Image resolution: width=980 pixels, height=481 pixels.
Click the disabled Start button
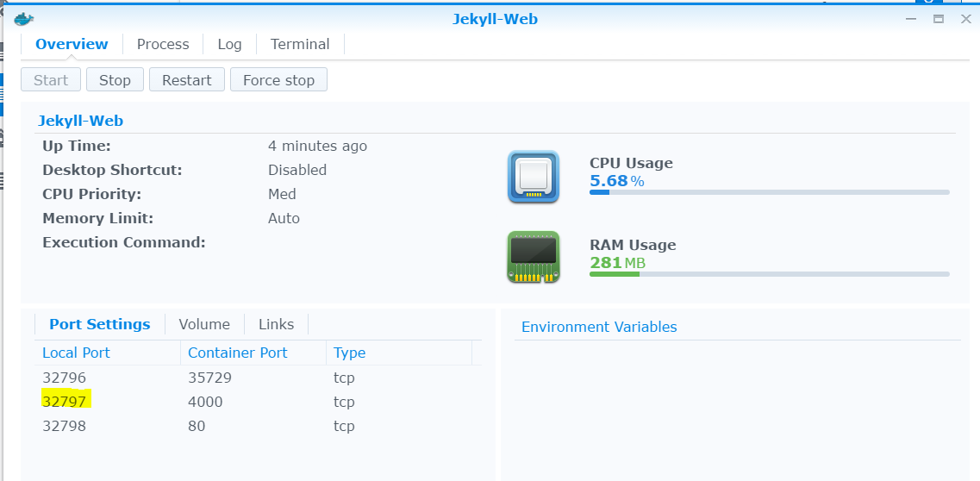(51, 80)
